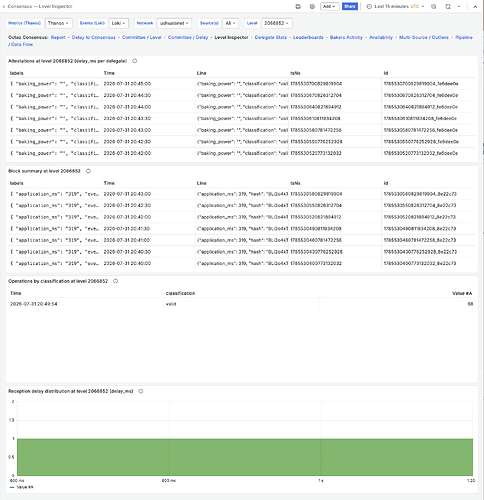This screenshot has width=484, height=500.
Task: Open the Delegate Stats dashboard link
Action: point(271,37)
